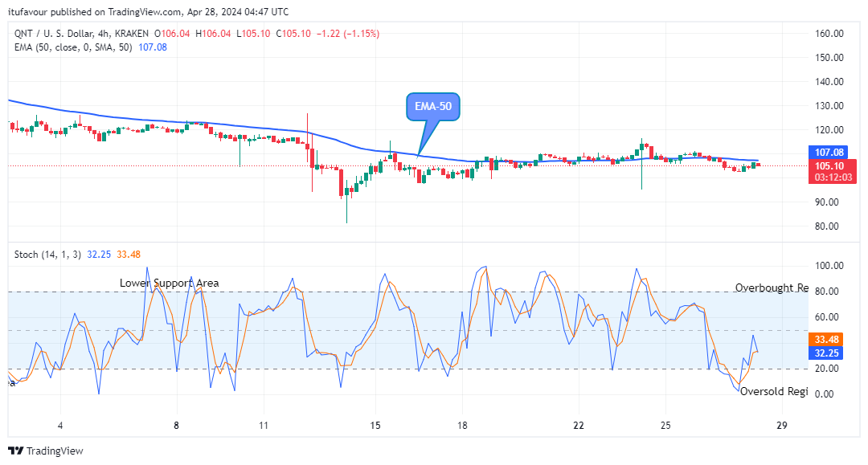Click the TradingView logo at bottom left
Viewport: 868px width, 465px height.
point(46,451)
